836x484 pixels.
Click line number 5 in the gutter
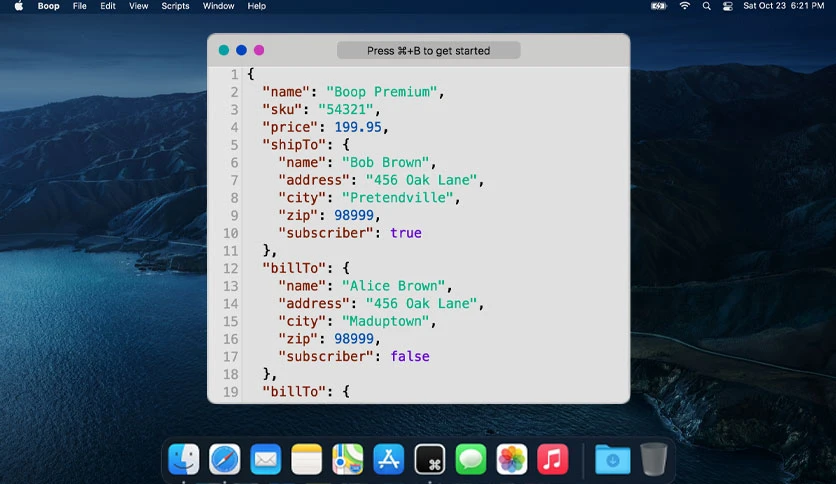[x=234, y=144]
